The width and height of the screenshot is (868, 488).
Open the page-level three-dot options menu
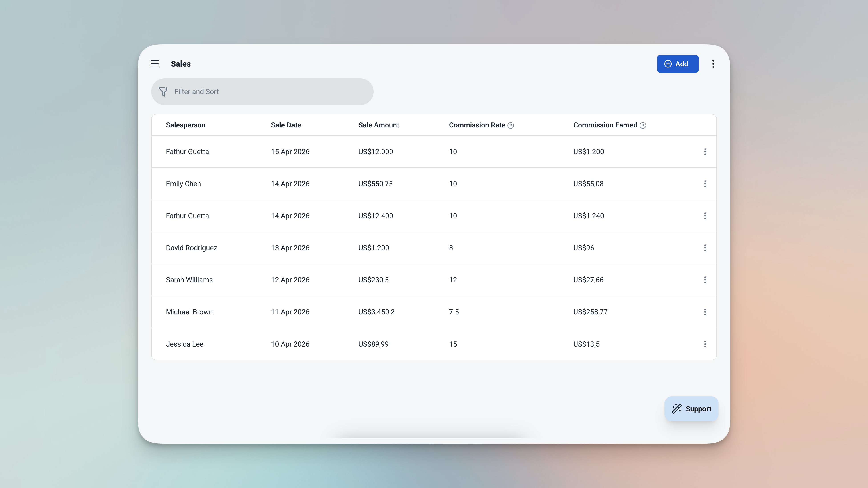click(x=713, y=64)
